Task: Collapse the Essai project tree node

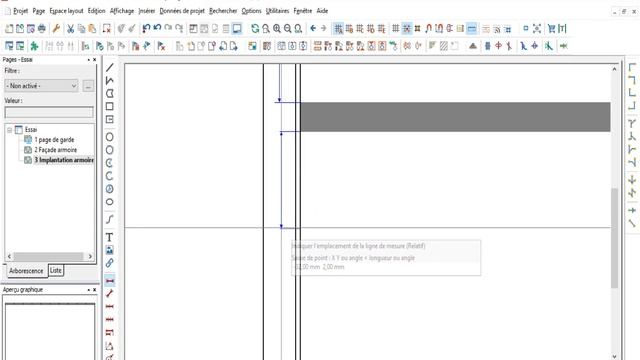Action: (x=9, y=130)
